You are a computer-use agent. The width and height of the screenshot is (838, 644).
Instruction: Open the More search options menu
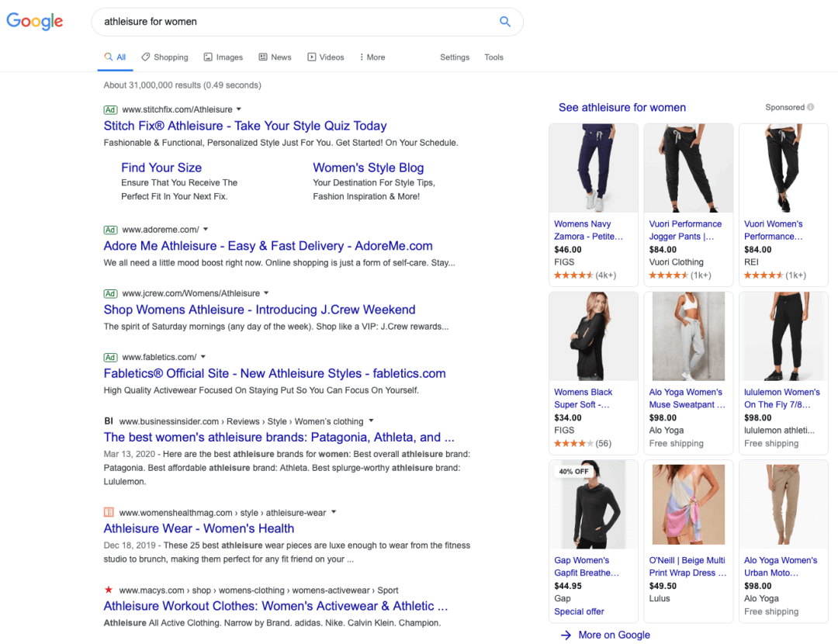point(372,57)
